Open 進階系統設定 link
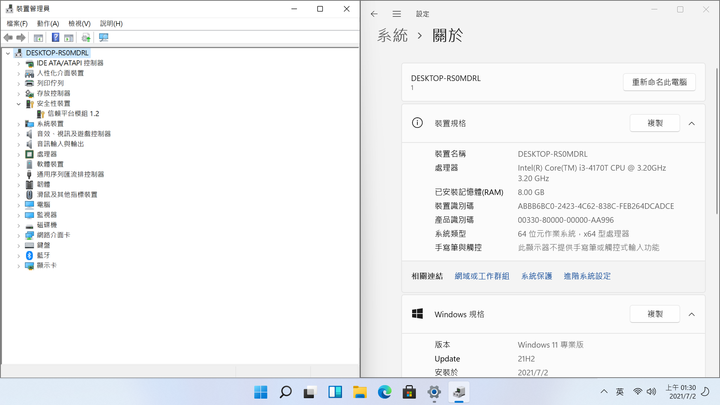The image size is (720, 405). pos(587,276)
